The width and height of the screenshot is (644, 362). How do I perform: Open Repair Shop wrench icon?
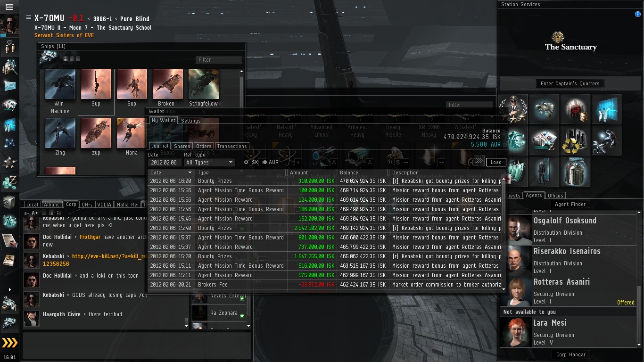(606, 140)
